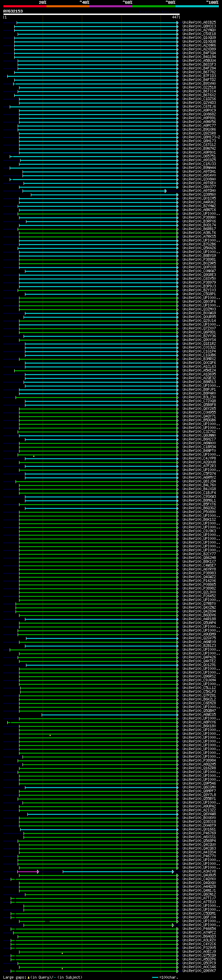Open hit UniRef100_B9N7H2

point(199,149)
